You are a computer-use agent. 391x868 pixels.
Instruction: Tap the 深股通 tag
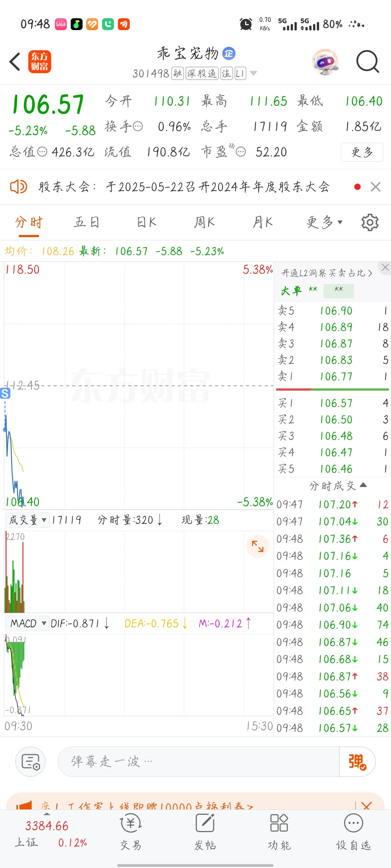point(202,73)
